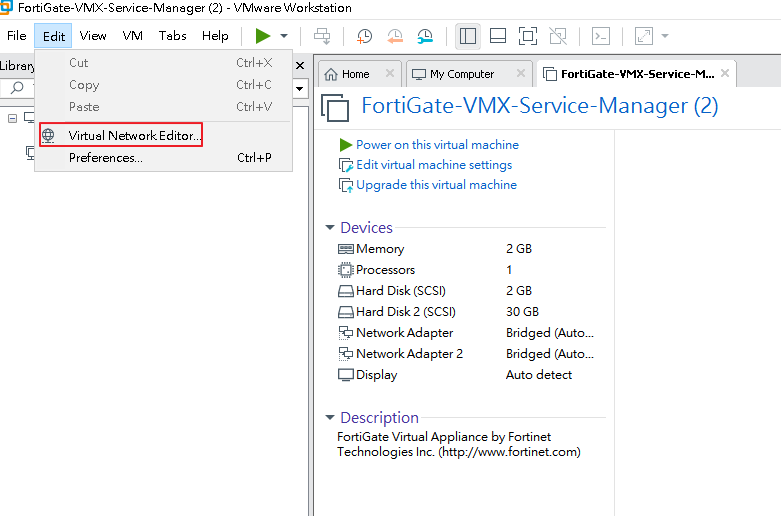Click Power on this virtual machine
Screen dimensions: 781x516
coord(437,145)
